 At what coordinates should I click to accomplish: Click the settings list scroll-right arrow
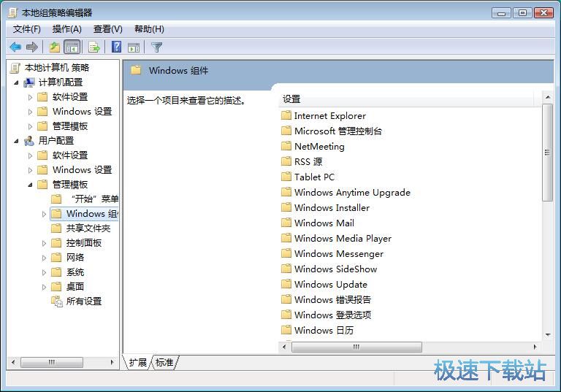click(535, 347)
